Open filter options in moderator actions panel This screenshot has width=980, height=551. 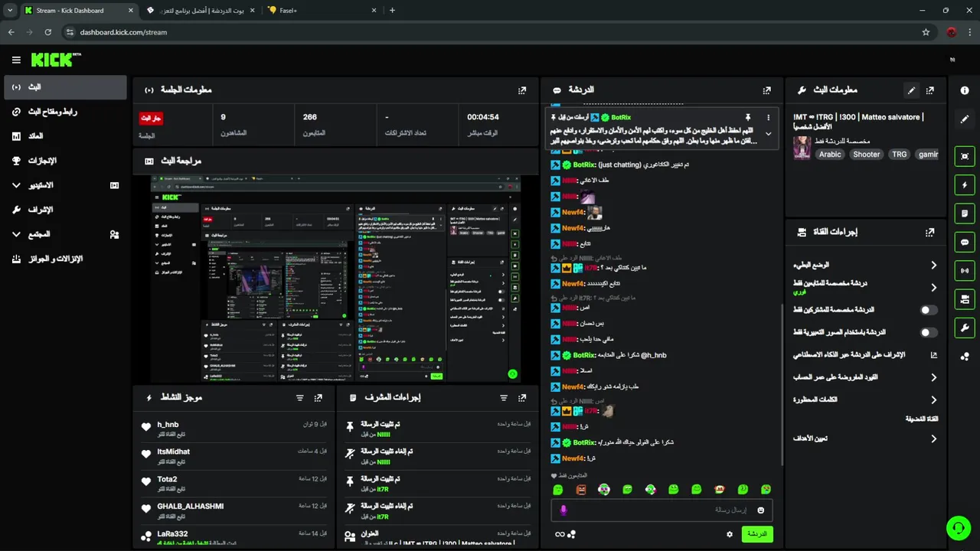coord(504,398)
